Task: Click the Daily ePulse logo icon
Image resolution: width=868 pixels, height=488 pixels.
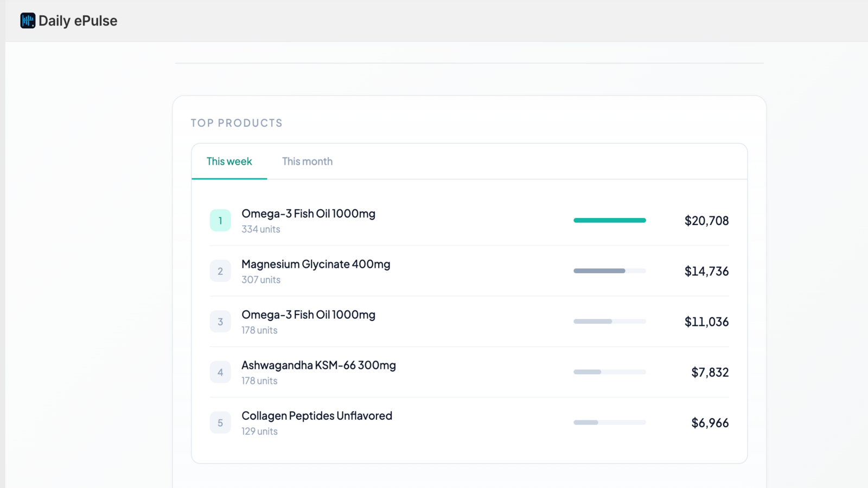Action: pyautogui.click(x=28, y=21)
